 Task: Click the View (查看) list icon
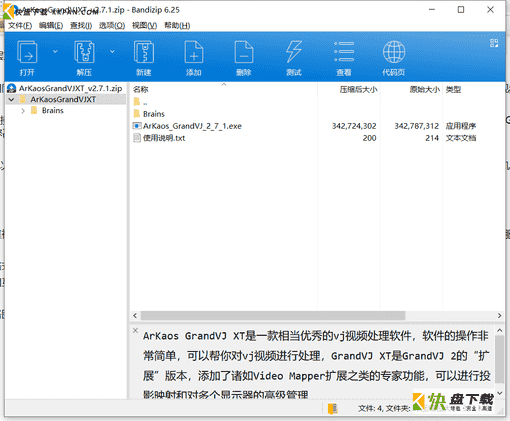(x=344, y=52)
